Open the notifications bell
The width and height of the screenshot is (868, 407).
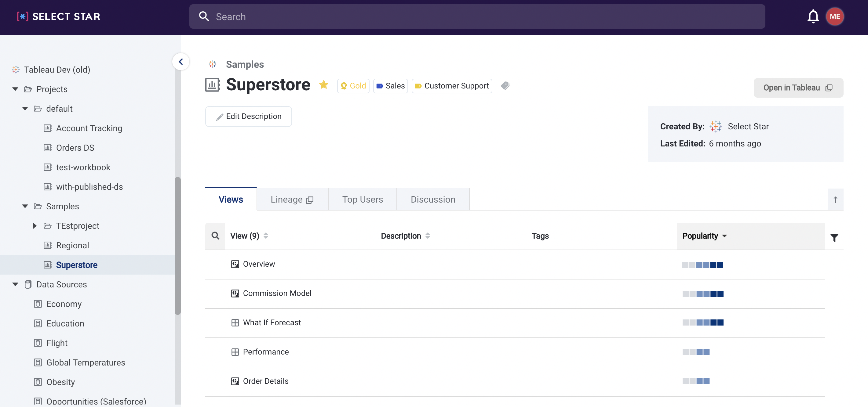pyautogui.click(x=813, y=16)
